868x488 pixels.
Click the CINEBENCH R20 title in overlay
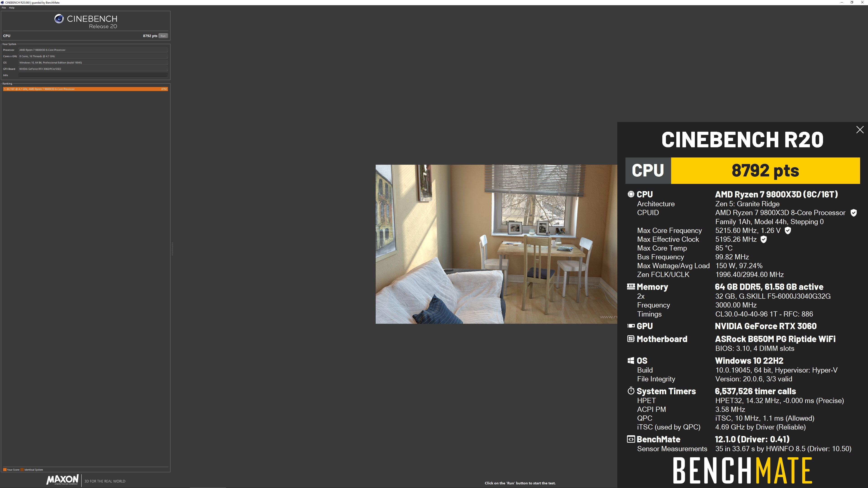coord(742,139)
